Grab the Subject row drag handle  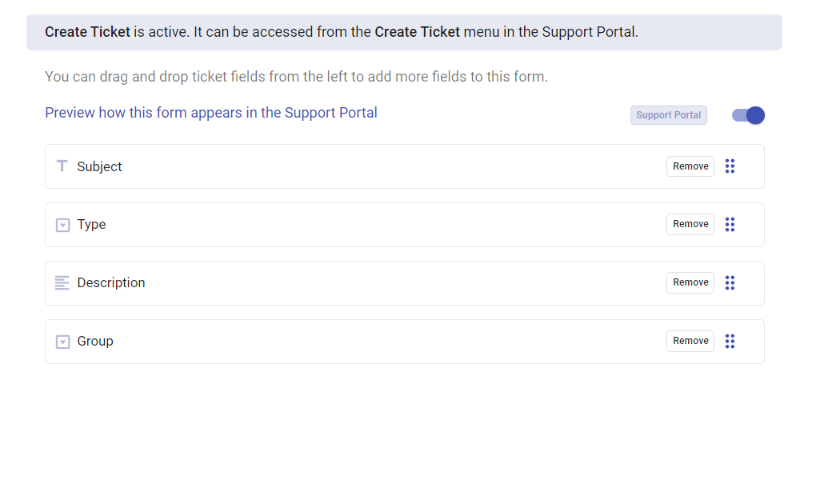[x=730, y=166]
